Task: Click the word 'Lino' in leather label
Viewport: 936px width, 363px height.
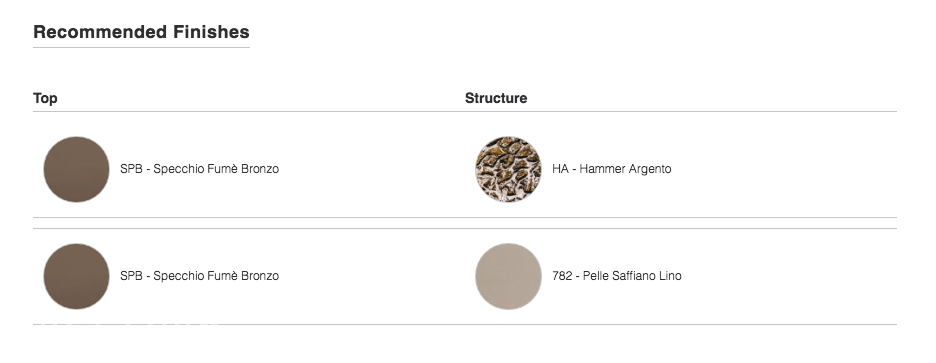Action: click(670, 276)
